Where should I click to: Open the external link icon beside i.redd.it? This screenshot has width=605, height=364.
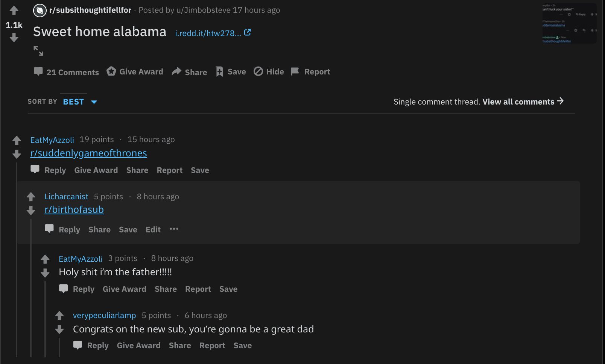247,33
